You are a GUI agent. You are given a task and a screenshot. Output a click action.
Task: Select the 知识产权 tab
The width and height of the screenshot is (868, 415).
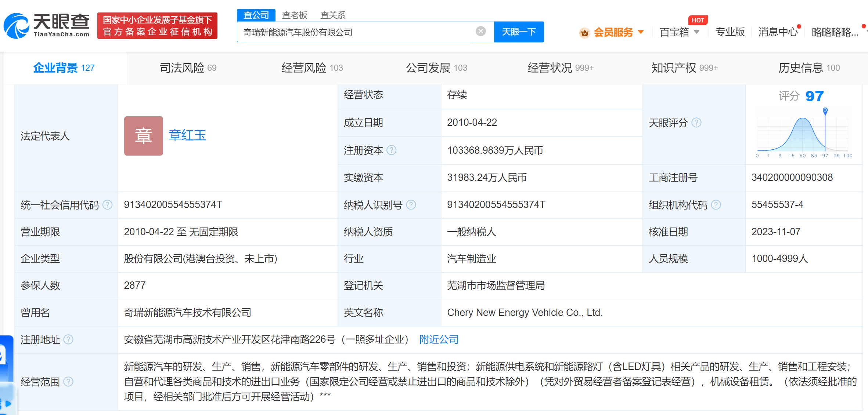click(685, 68)
